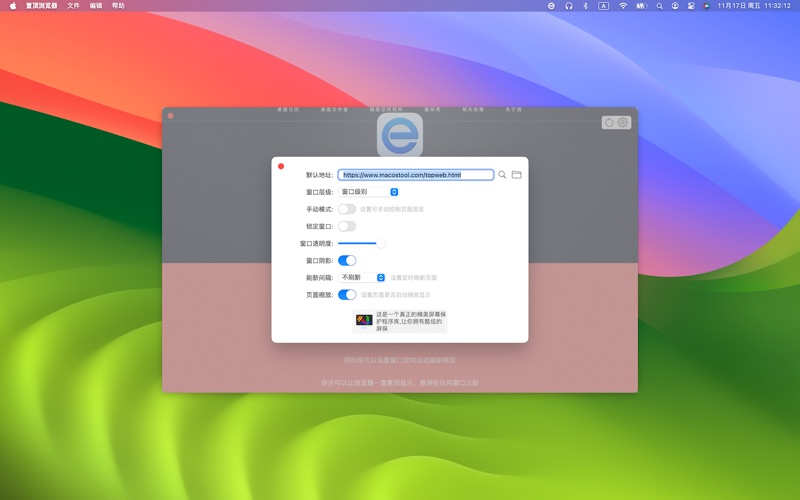Enable the 手动模式 toggle
800x500 pixels.
click(x=347, y=209)
